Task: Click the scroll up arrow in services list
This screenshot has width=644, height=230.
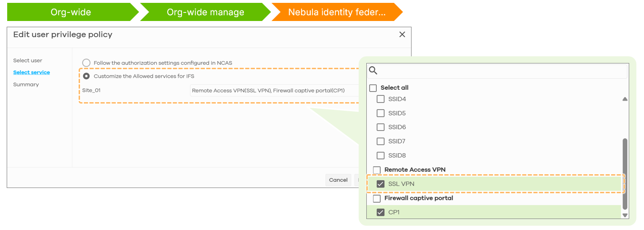Action: pos(625,99)
